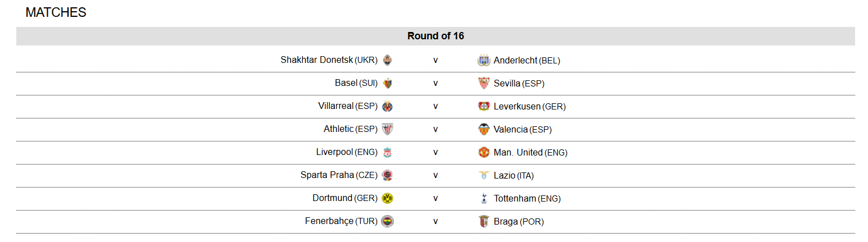Screen dimensions: 868x242
Task: Click the Villarreal club crest
Action: pos(387,106)
